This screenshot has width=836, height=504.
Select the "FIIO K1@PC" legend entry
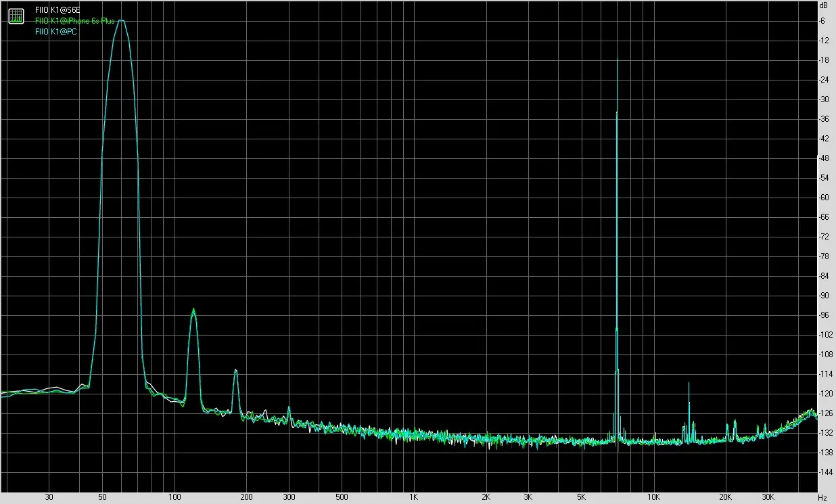(x=56, y=31)
